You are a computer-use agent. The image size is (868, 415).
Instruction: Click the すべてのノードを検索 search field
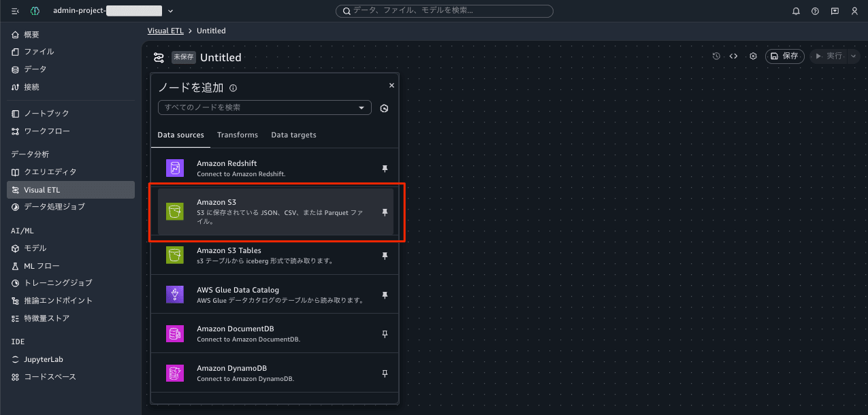point(265,107)
